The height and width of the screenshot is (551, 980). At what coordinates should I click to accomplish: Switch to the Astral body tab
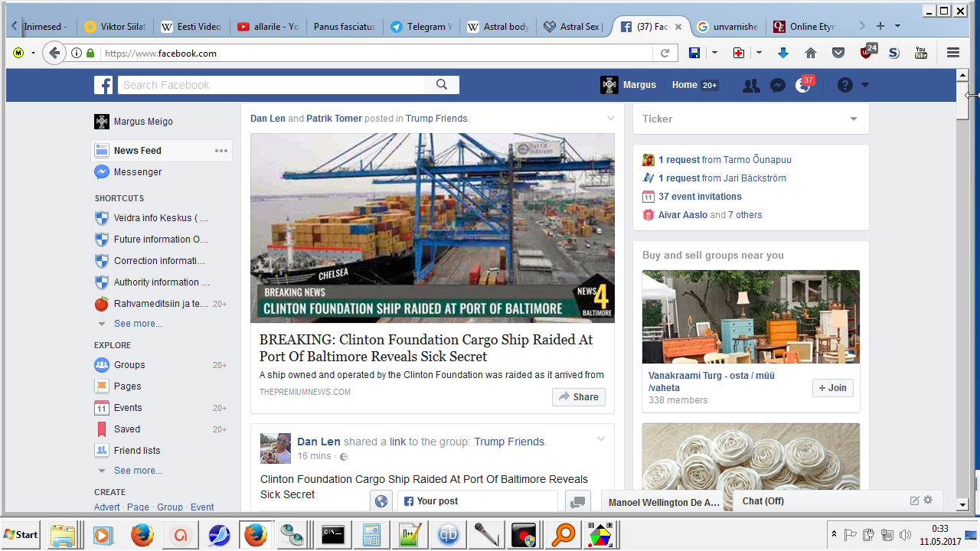pos(498,27)
